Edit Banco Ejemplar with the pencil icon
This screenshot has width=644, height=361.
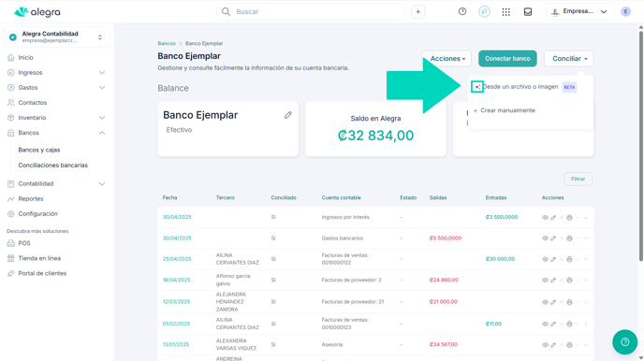pyautogui.click(x=288, y=115)
